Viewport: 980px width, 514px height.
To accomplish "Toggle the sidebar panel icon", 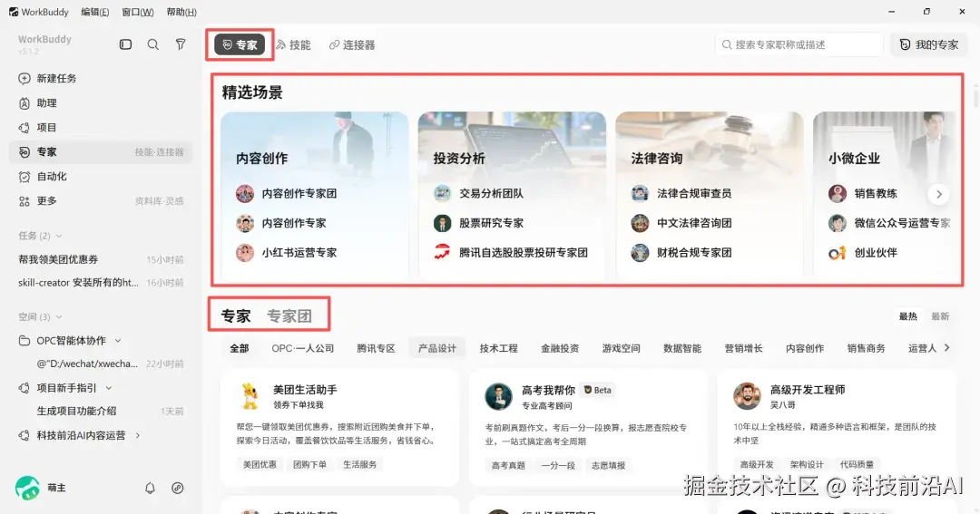I will click(125, 44).
